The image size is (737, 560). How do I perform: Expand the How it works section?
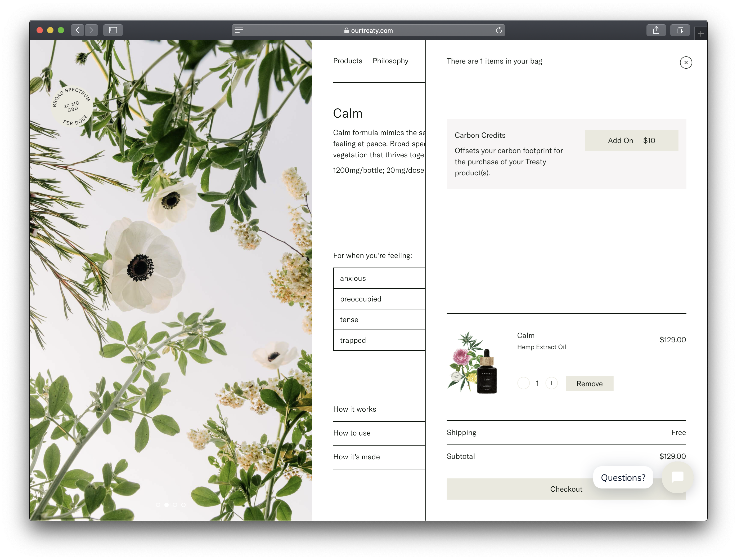tap(354, 409)
